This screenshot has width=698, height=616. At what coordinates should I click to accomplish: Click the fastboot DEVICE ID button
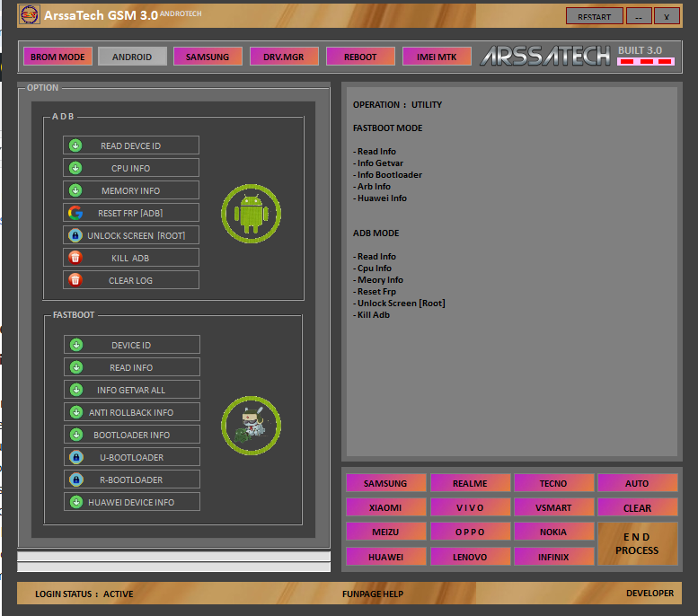(x=132, y=345)
